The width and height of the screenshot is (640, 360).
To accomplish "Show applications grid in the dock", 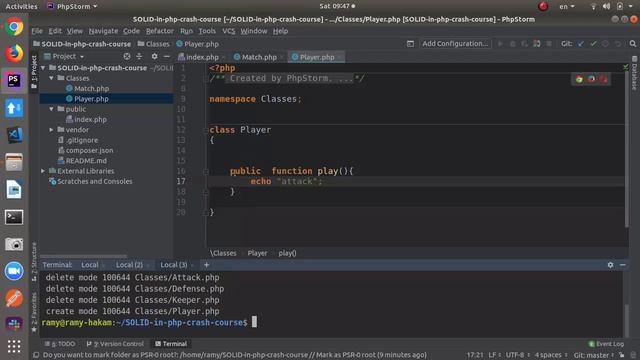I will (x=14, y=346).
